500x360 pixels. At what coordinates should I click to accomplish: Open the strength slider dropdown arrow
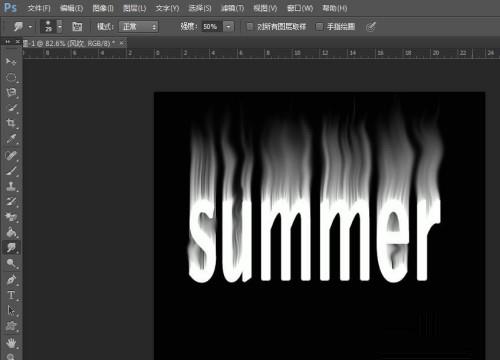(228, 27)
